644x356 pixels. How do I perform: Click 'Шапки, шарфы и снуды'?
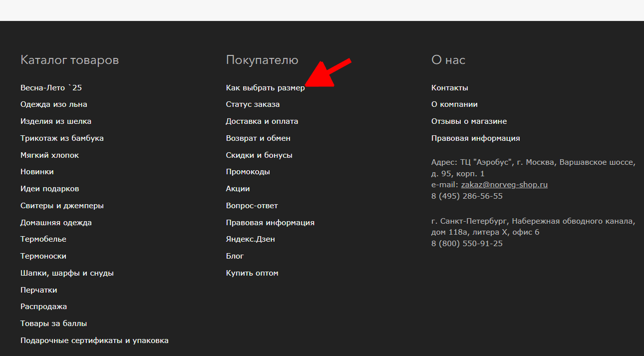(x=67, y=273)
